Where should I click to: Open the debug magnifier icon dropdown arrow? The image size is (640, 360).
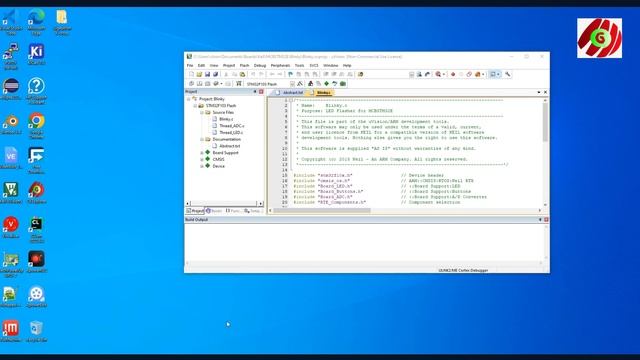click(444, 74)
